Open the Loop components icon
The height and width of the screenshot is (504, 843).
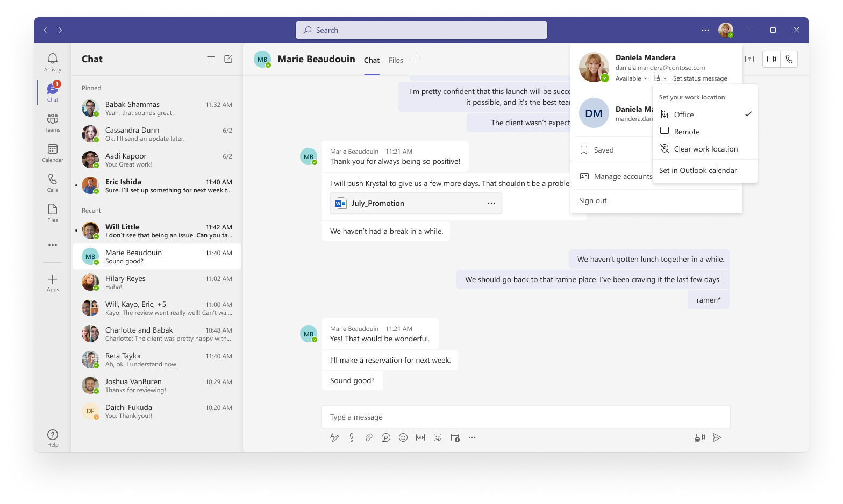click(386, 437)
